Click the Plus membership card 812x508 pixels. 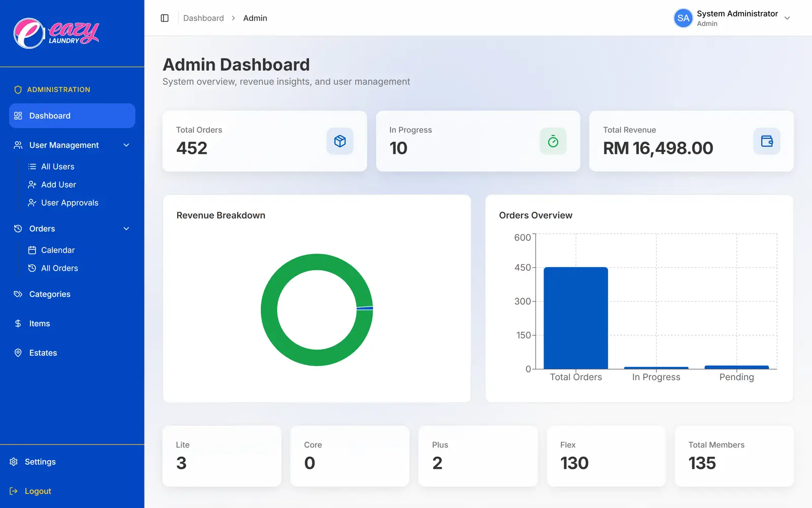478,456
